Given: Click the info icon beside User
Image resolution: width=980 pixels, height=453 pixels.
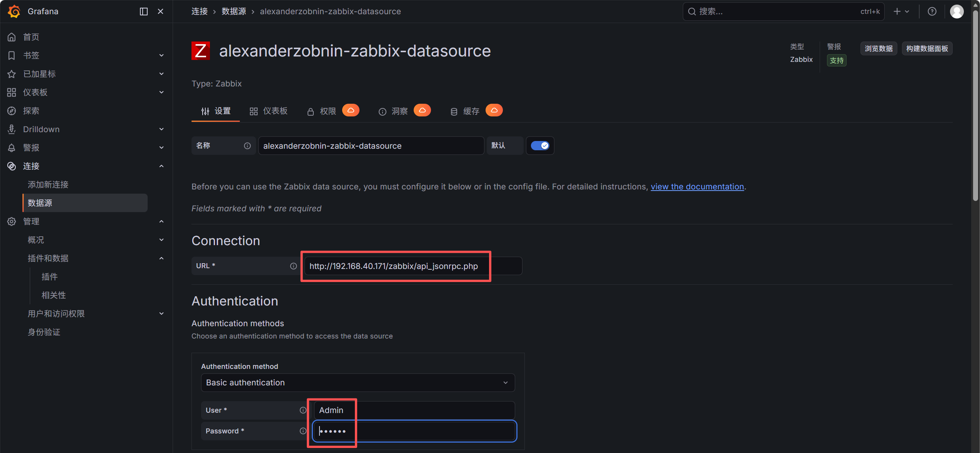Looking at the screenshot, I should (x=303, y=410).
